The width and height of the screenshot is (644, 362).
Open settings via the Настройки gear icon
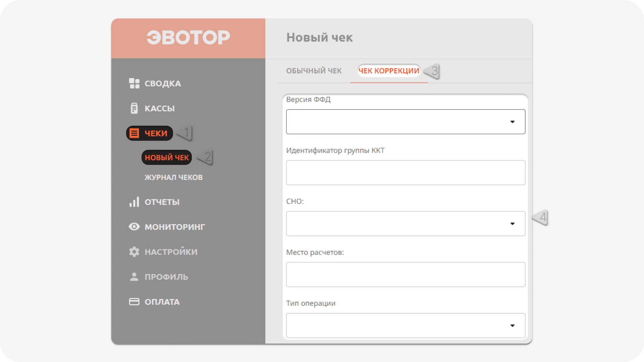(134, 251)
